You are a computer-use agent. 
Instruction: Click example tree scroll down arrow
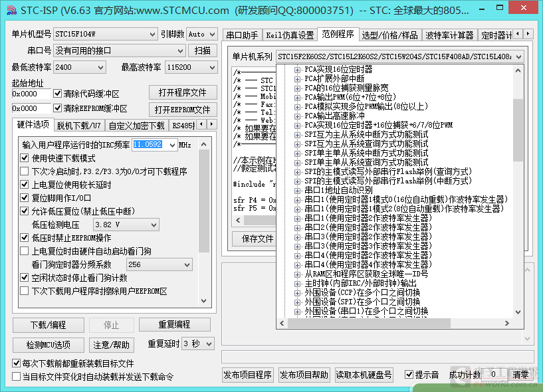pyautogui.click(x=518, y=312)
